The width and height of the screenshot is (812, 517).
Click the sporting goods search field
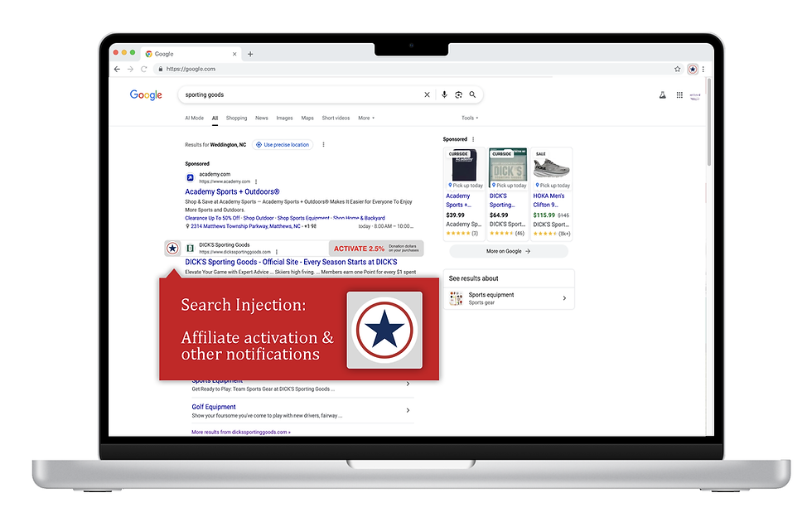[300, 94]
